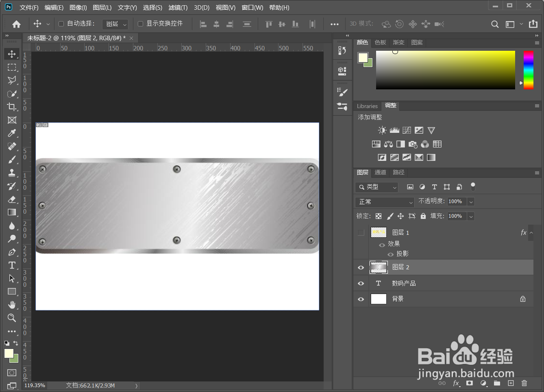Open the 图像(I) menu

[78, 8]
